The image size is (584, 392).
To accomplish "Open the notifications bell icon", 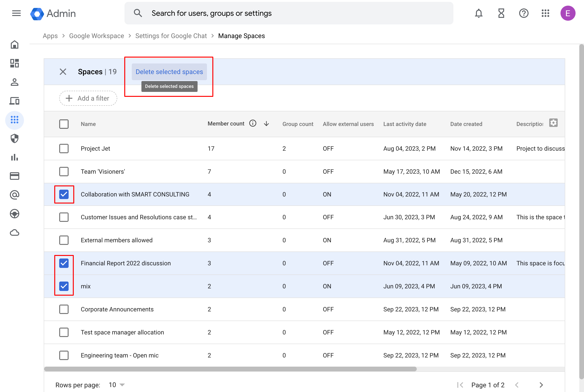I will (478, 13).
